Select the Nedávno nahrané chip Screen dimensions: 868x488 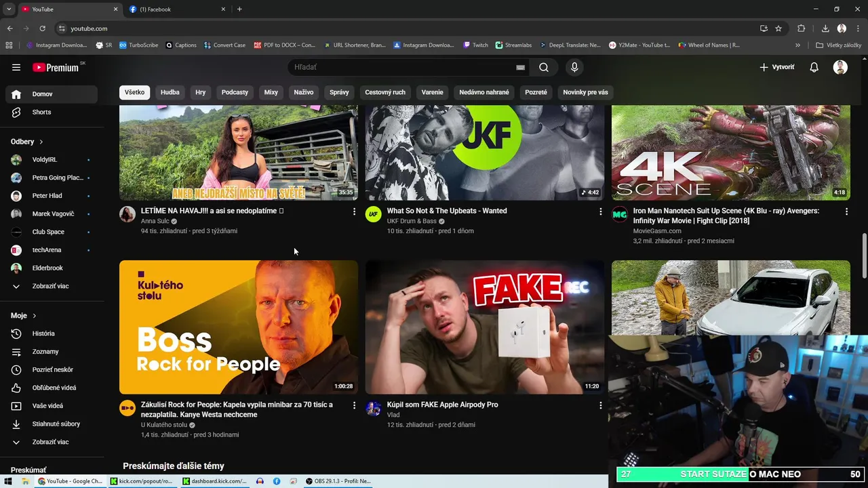click(484, 92)
